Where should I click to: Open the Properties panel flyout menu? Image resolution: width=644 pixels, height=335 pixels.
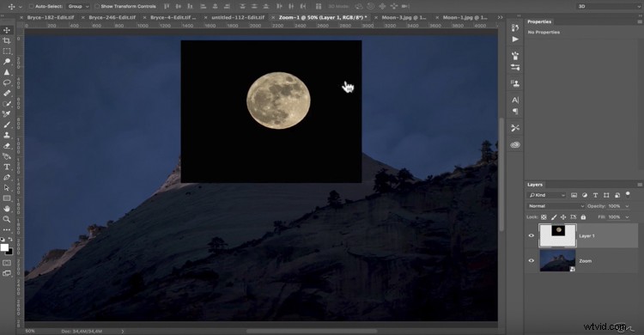coord(640,21)
